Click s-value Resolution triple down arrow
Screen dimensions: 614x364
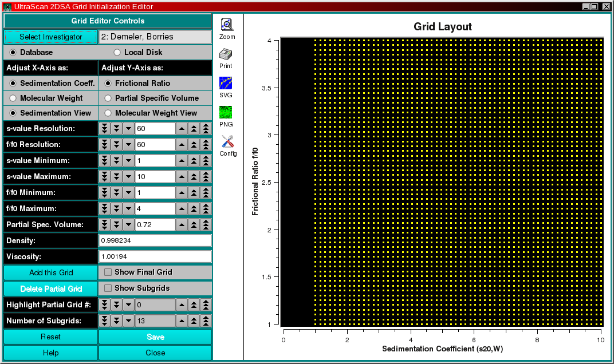click(105, 129)
